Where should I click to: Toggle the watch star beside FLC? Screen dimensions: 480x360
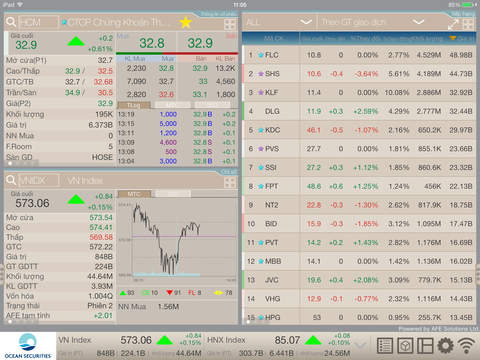tap(261, 55)
